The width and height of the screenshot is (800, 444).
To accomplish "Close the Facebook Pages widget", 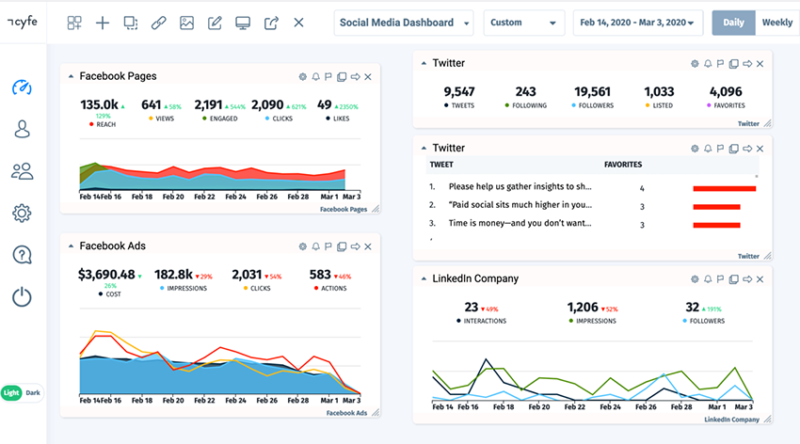I will (368, 77).
